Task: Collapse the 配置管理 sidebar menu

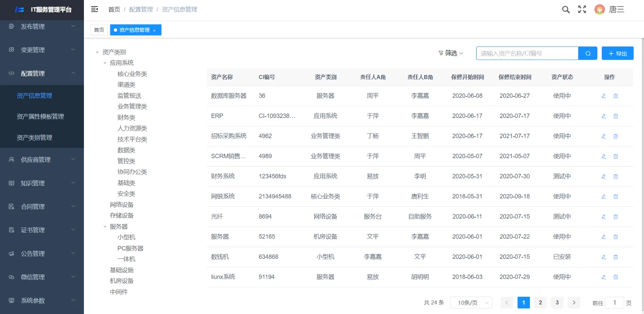Action: (x=42, y=73)
